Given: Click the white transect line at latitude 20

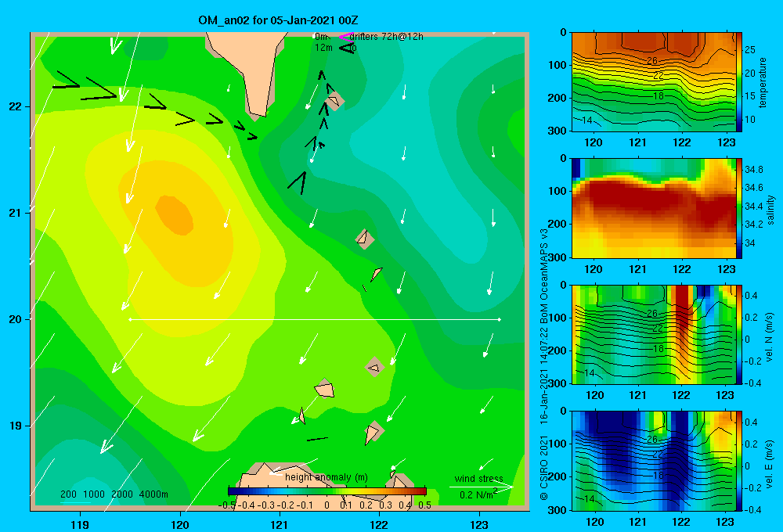Looking at the screenshot, I should click(315, 319).
